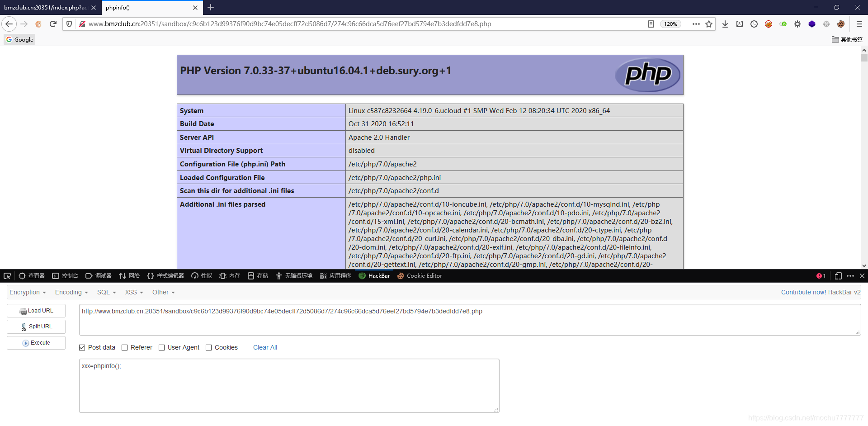Open the 存储 storage panel
Image resolution: width=868 pixels, height=426 pixels.
[258, 276]
